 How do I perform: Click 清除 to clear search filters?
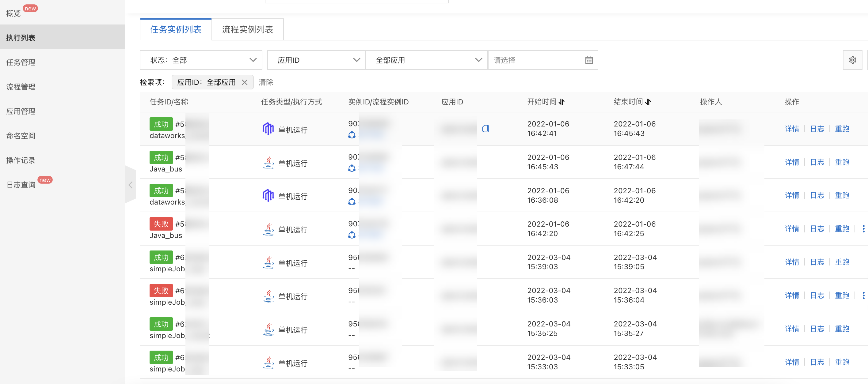pos(266,82)
